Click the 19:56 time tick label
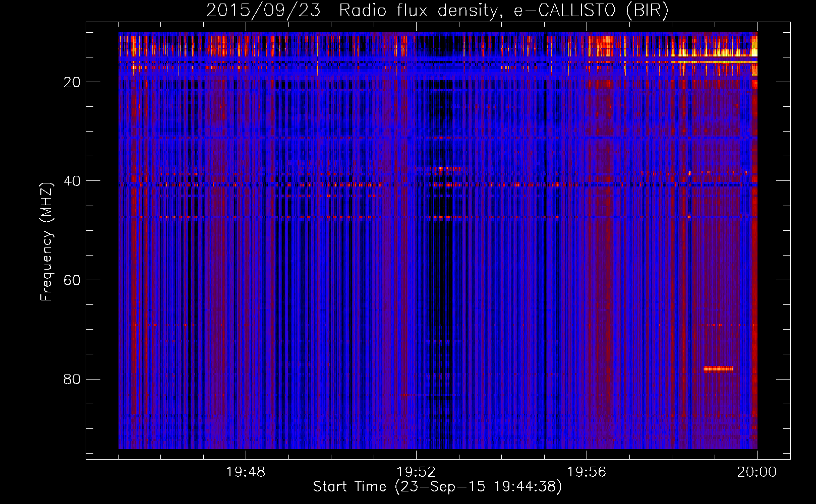 click(587, 472)
